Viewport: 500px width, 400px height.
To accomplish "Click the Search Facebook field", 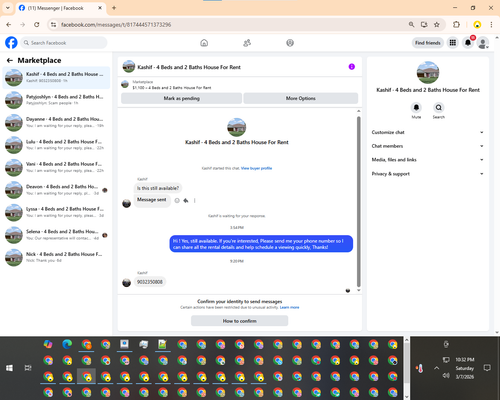I will [64, 43].
